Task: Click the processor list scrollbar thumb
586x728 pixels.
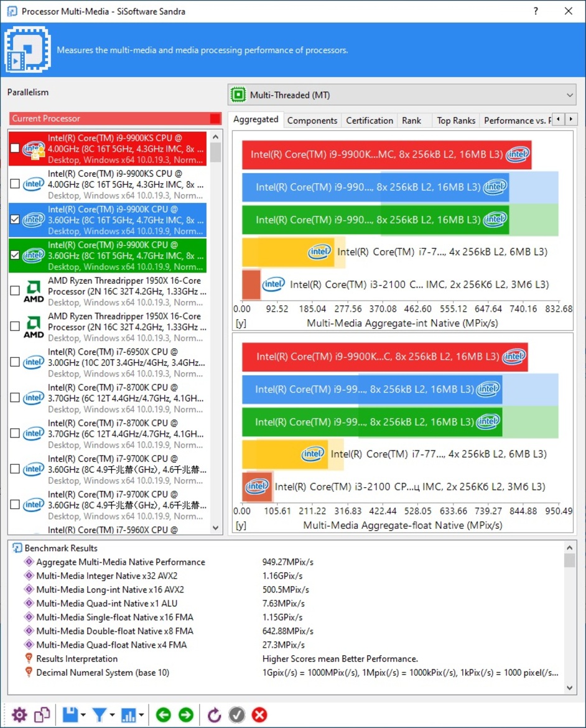Action: click(x=215, y=152)
